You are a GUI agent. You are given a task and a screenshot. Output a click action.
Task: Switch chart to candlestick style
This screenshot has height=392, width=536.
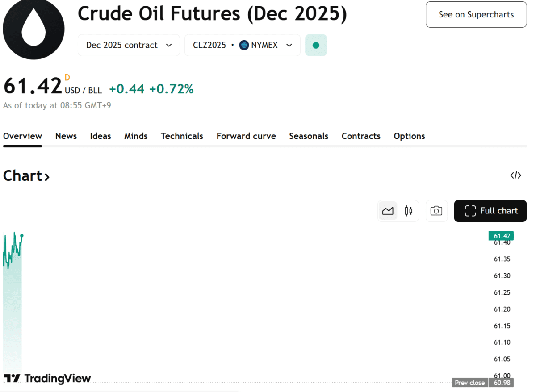coord(408,211)
